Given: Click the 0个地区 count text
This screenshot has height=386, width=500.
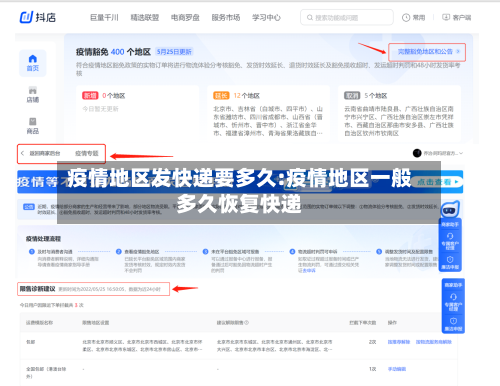Looking at the screenshot, I should [x=114, y=96].
